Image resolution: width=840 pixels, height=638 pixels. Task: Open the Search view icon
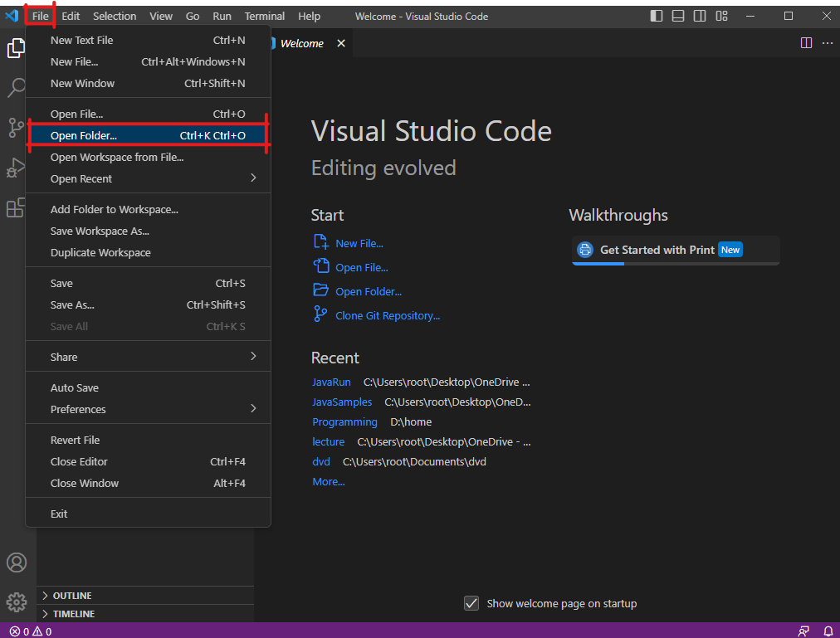tap(16, 88)
